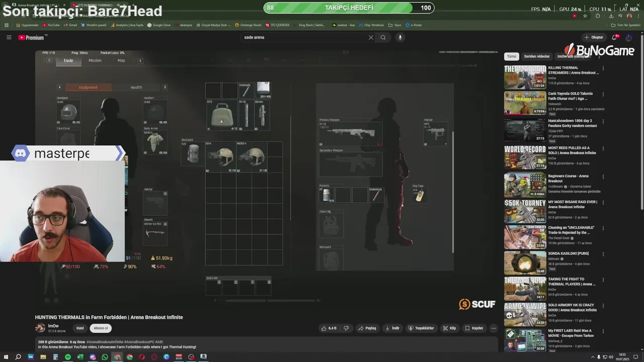
Task: Select the Tümü filter chip
Action: point(511,56)
